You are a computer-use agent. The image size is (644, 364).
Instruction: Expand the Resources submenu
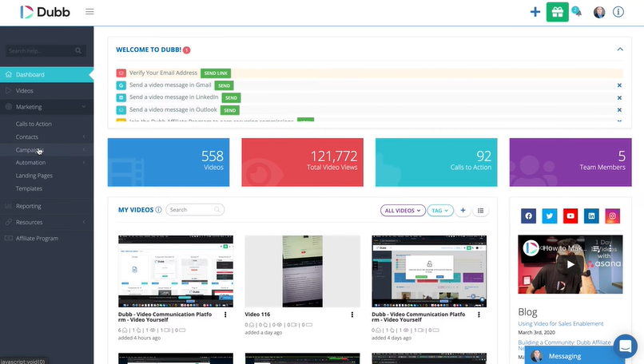click(x=84, y=222)
